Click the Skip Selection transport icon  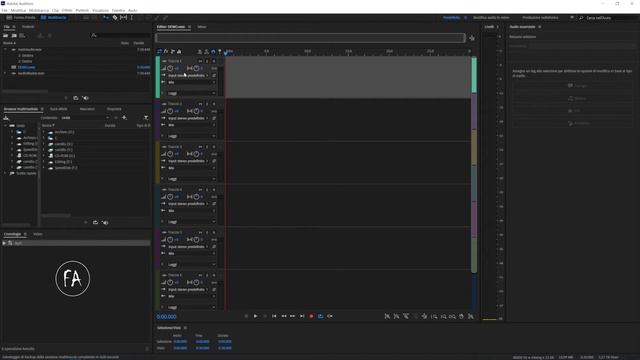pos(330,316)
